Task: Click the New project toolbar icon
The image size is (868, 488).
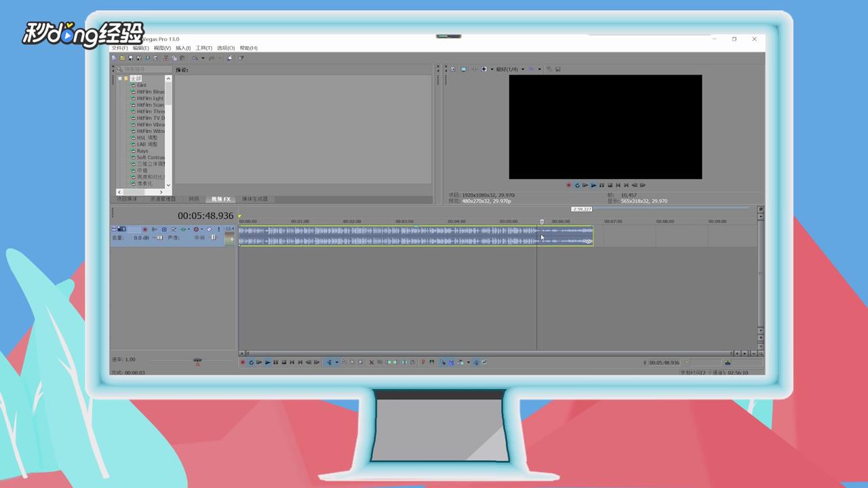Action: coord(114,58)
